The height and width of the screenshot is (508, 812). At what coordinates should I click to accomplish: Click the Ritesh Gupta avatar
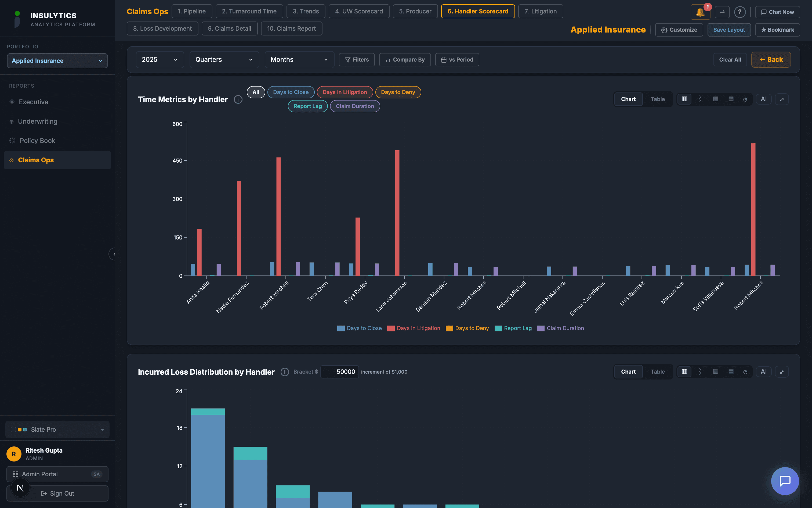click(x=14, y=454)
